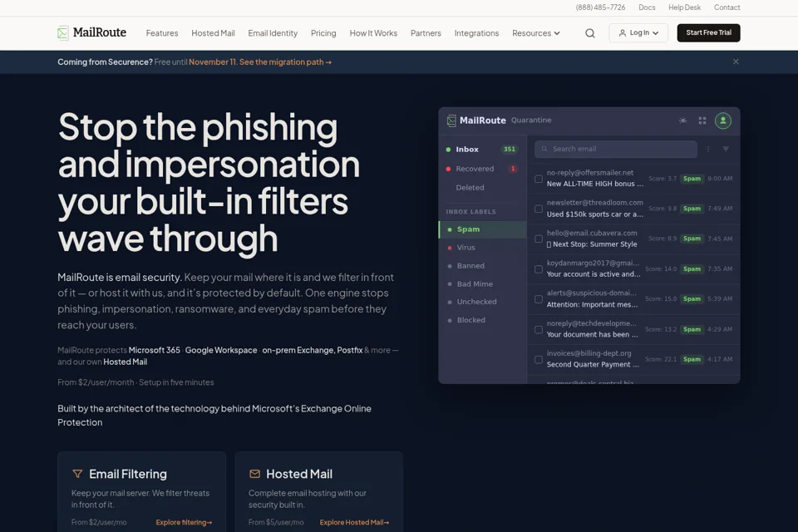Open Integrations in the nav bar

[476, 33]
